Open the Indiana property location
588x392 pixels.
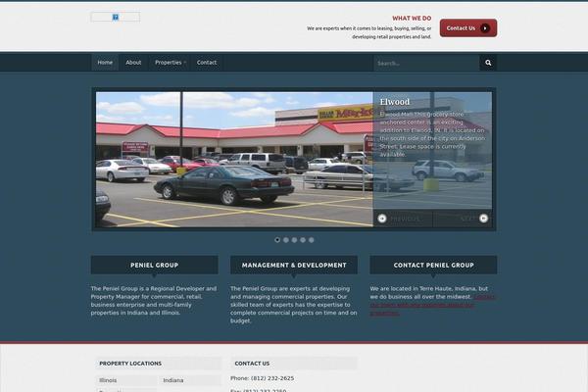(173, 380)
